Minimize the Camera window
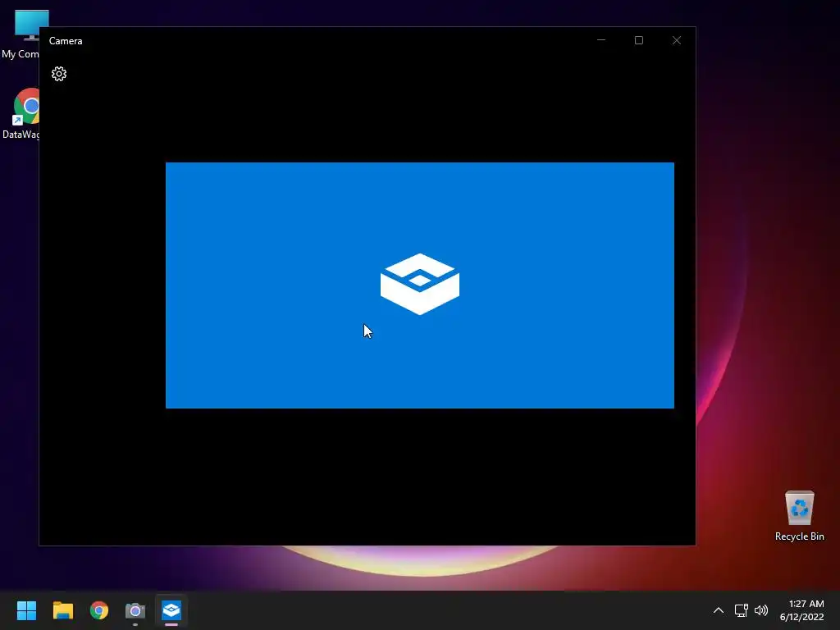840x630 pixels. tap(601, 40)
